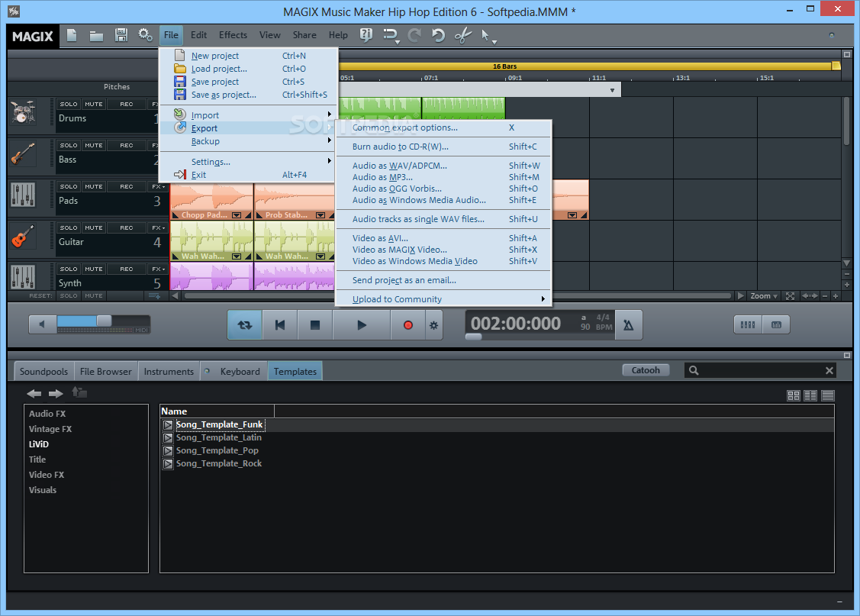The height and width of the screenshot is (616, 860).
Task: Expand the Backup submenu
Action: [246, 141]
